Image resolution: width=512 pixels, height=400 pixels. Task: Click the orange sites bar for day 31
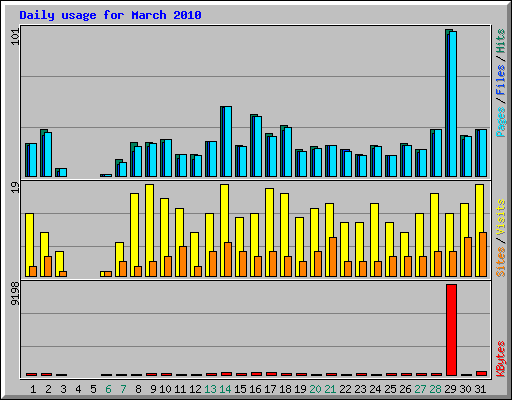tap(483, 254)
